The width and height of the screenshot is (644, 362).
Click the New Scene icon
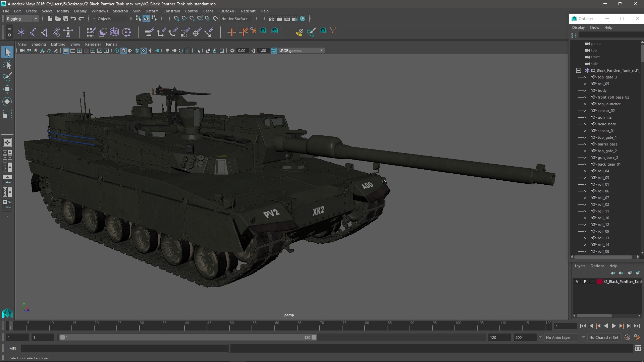tap(50, 19)
